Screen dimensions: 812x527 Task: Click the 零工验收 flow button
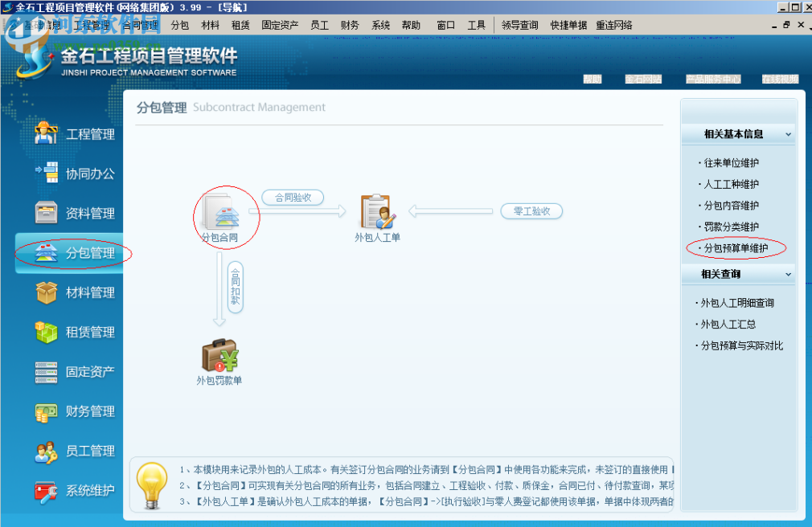tap(531, 211)
